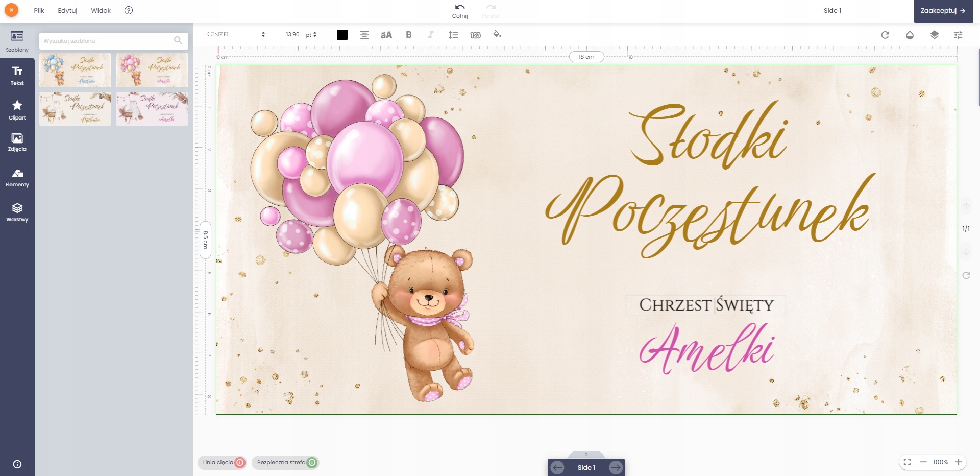Open the pt unit dropdown

pyautogui.click(x=311, y=34)
